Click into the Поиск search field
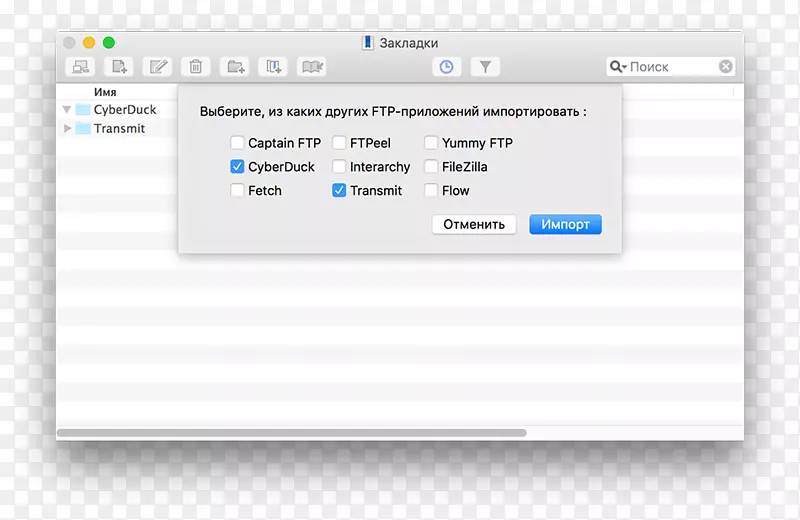 click(670, 66)
